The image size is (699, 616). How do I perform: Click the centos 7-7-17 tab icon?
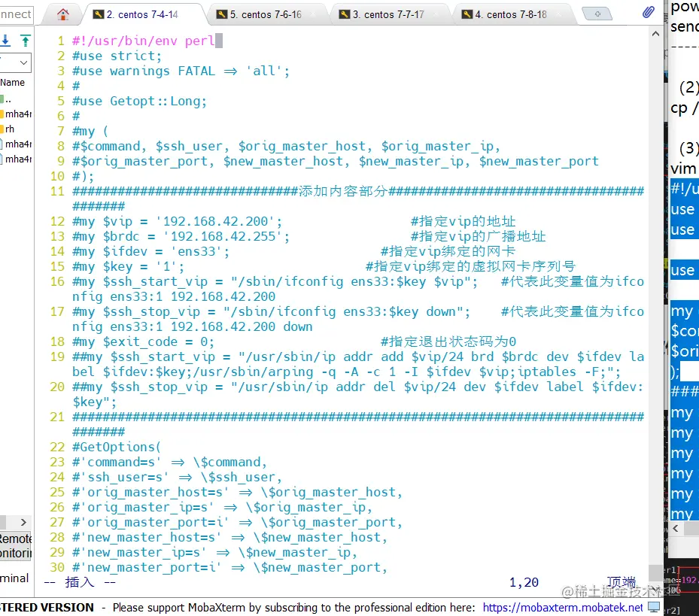344,15
